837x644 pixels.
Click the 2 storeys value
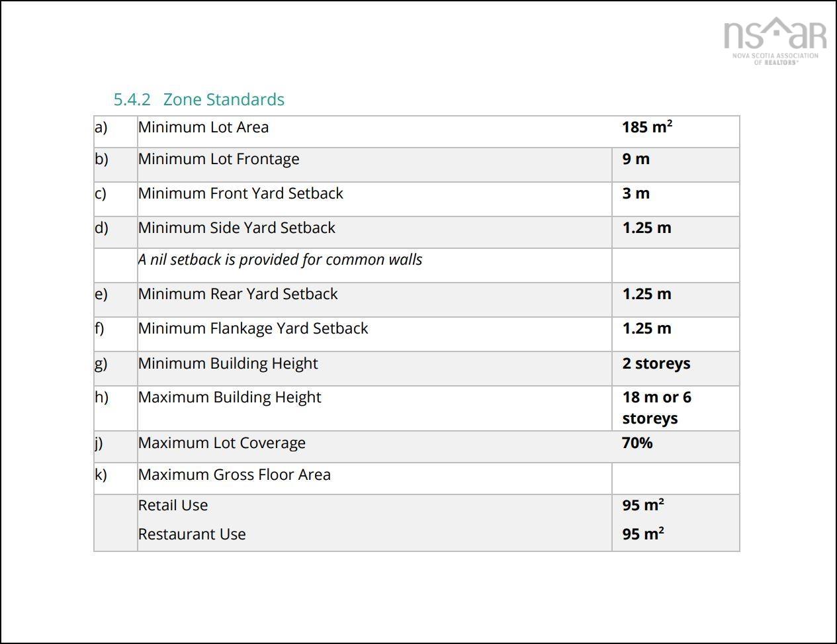tap(656, 363)
